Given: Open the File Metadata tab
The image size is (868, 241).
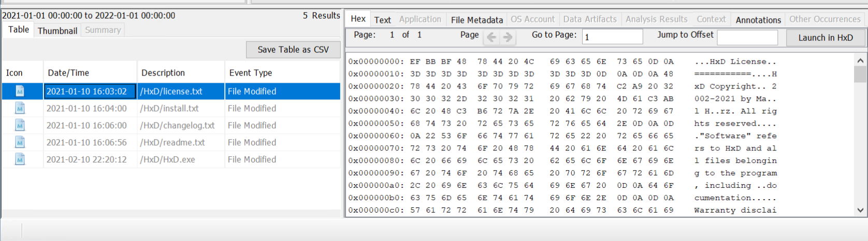Looking at the screenshot, I should (x=476, y=20).
